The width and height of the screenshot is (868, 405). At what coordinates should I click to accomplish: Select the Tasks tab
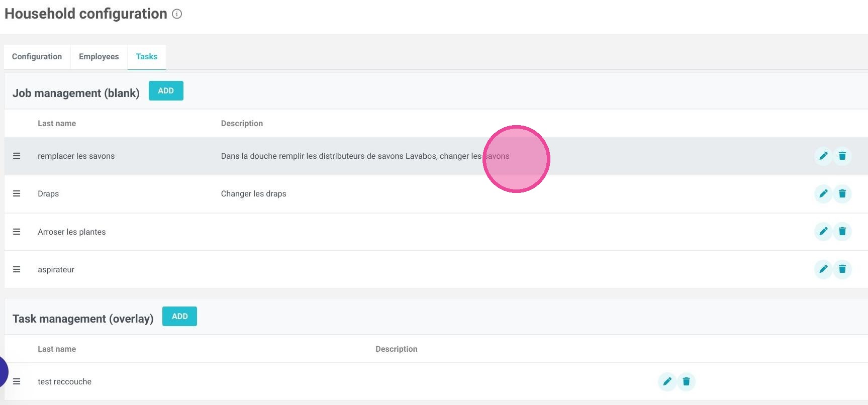[x=147, y=57]
